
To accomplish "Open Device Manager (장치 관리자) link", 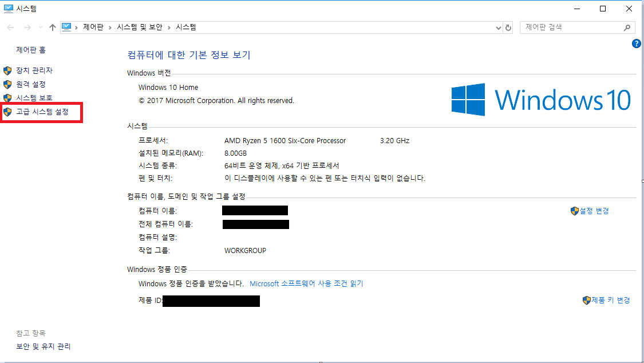I will [x=34, y=70].
